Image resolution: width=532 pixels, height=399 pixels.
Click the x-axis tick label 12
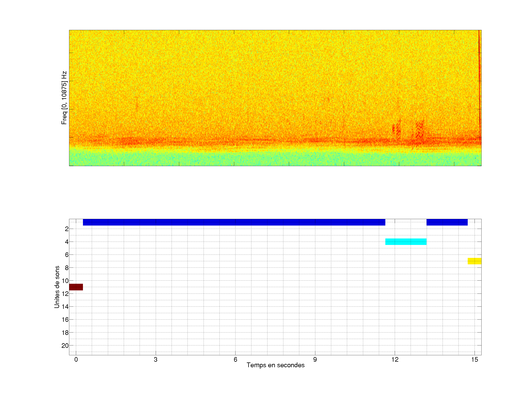395,359
